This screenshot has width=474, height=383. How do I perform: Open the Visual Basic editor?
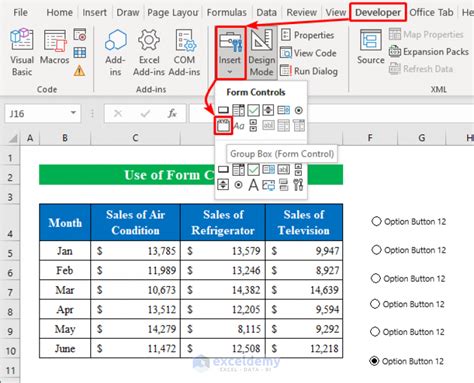(22, 52)
